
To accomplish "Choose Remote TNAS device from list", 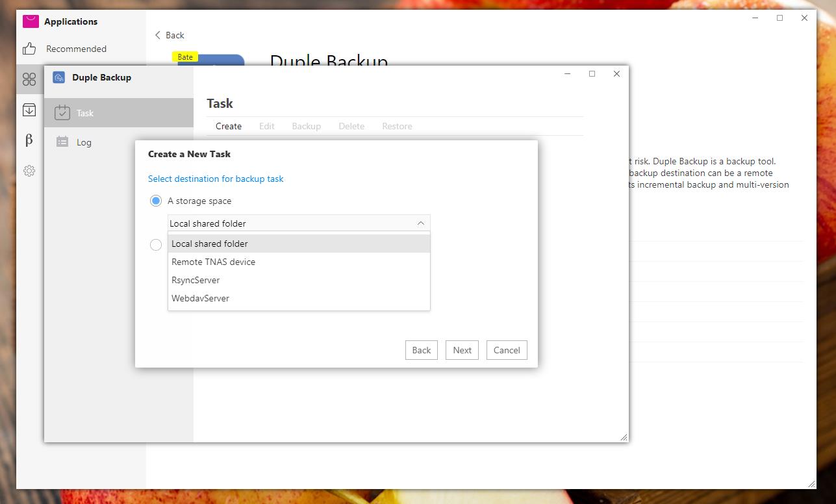I will click(213, 262).
